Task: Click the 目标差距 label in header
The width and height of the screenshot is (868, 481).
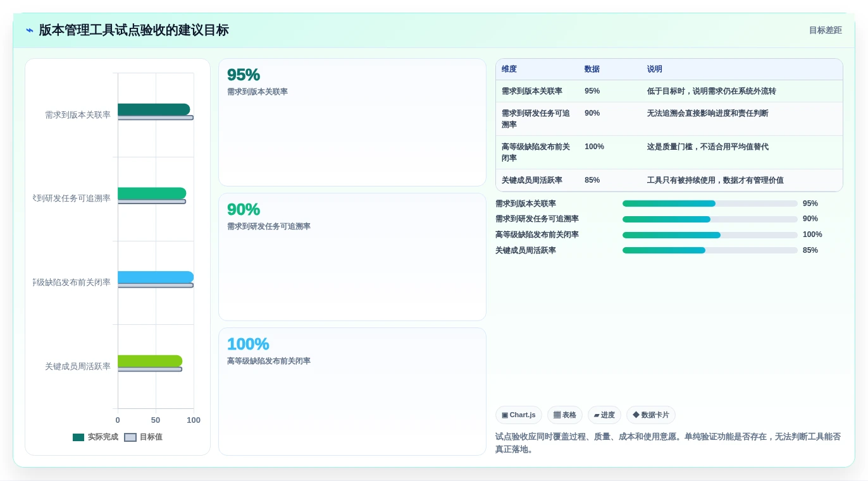Action: (x=826, y=30)
